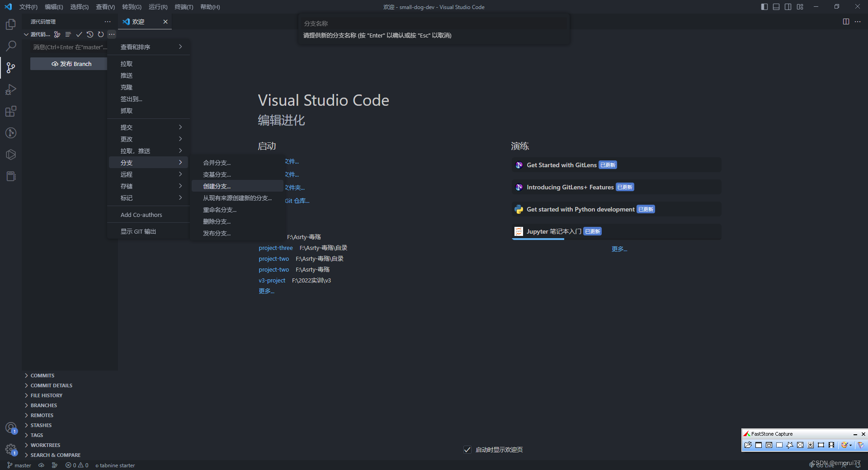Open the ellipsis menu of 源代码管理 panel title
868x470 pixels.
108,22
